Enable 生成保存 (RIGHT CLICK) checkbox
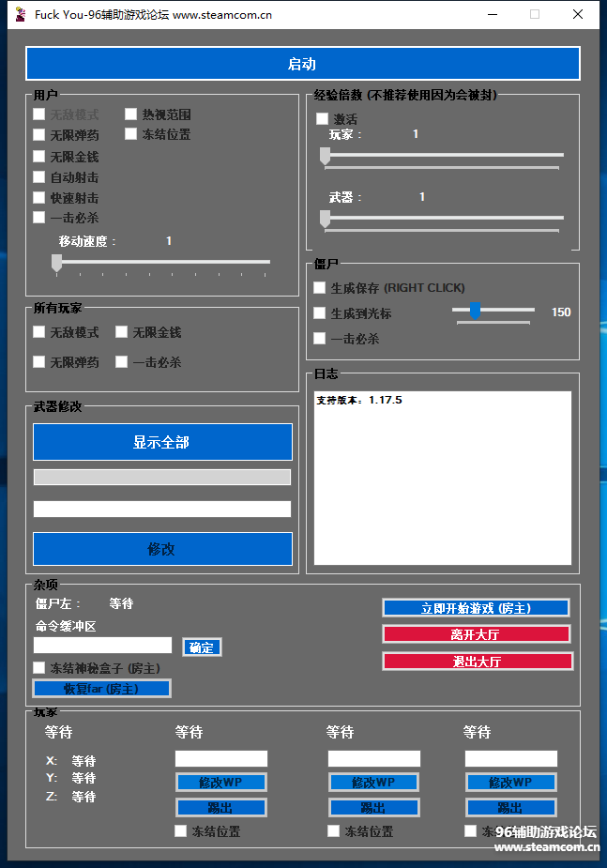 pyautogui.click(x=319, y=287)
